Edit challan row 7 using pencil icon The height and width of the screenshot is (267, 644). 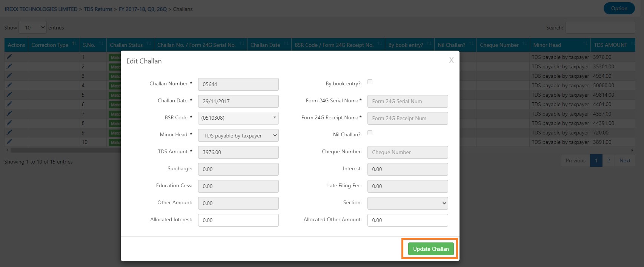click(x=9, y=114)
